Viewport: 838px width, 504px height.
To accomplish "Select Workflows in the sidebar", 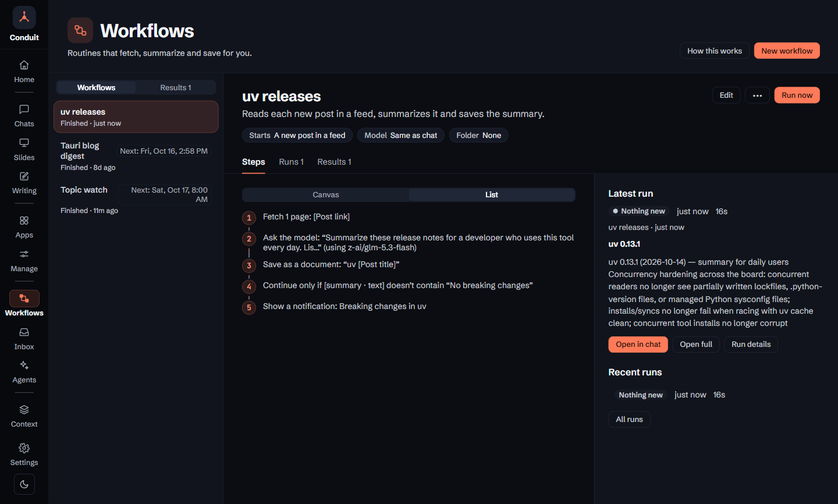I will point(24,305).
